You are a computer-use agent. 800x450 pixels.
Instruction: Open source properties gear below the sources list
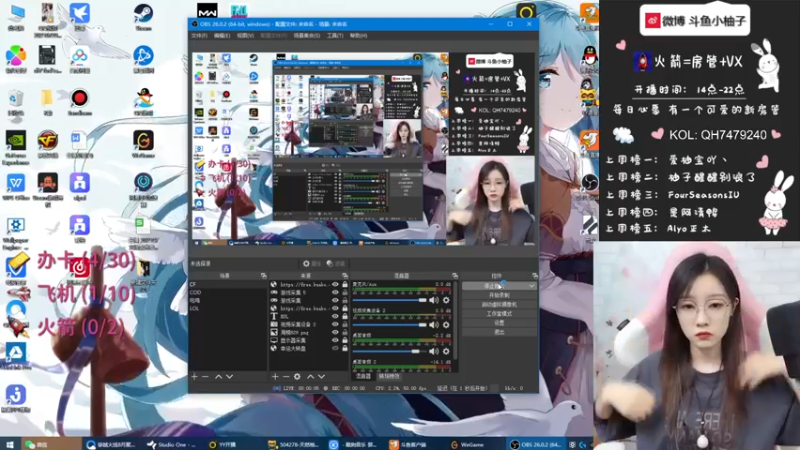[x=297, y=377]
